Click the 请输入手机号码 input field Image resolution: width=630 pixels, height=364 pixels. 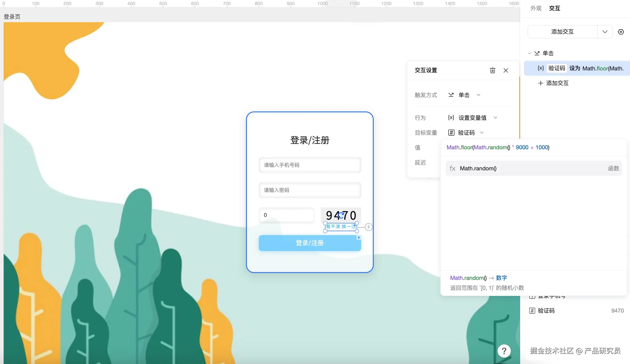[310, 165]
